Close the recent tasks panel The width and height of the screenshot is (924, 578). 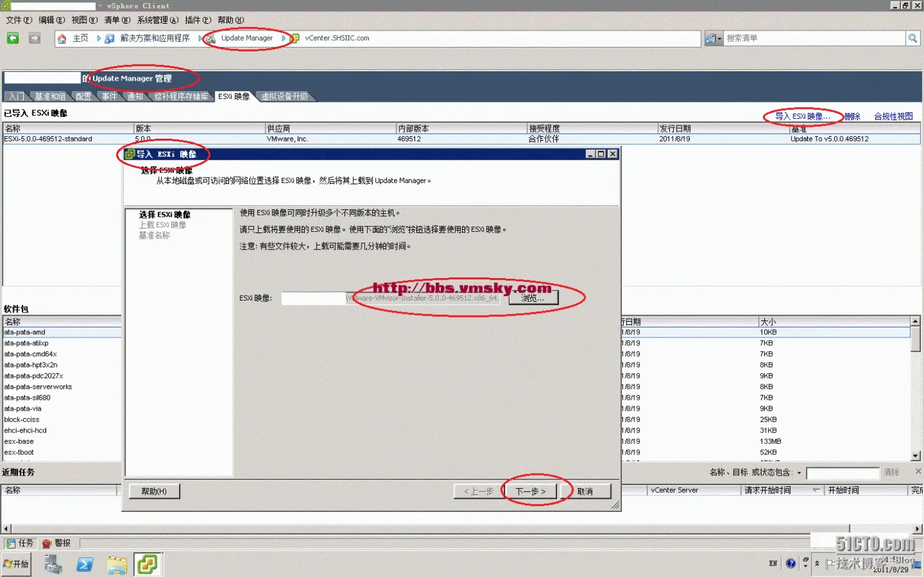(918, 472)
